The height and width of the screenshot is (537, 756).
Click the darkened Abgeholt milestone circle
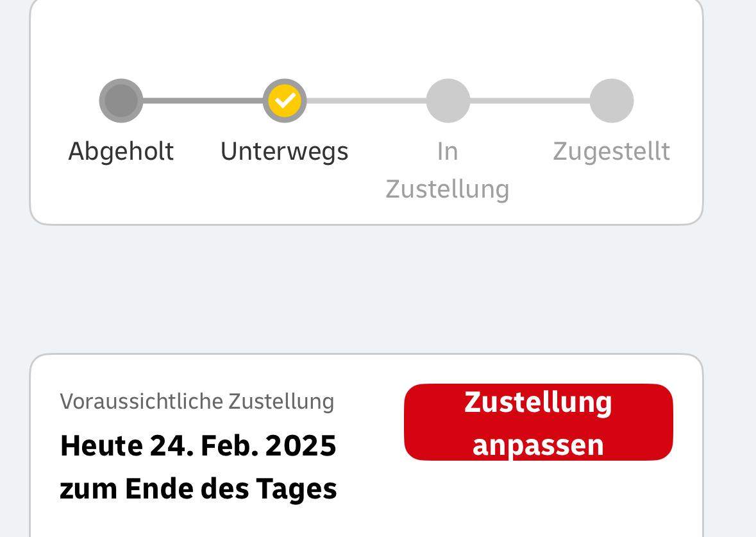[121, 100]
